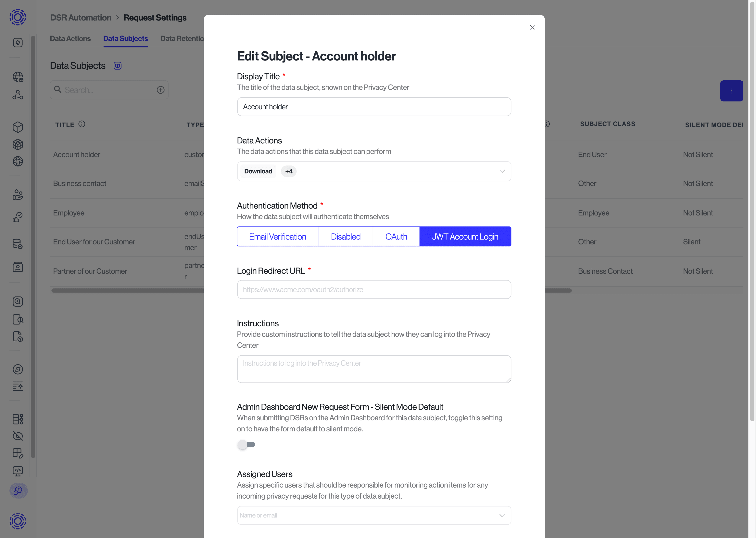
Task: Click the copy icon beside the Data Subjects heading
Action: [x=118, y=65]
